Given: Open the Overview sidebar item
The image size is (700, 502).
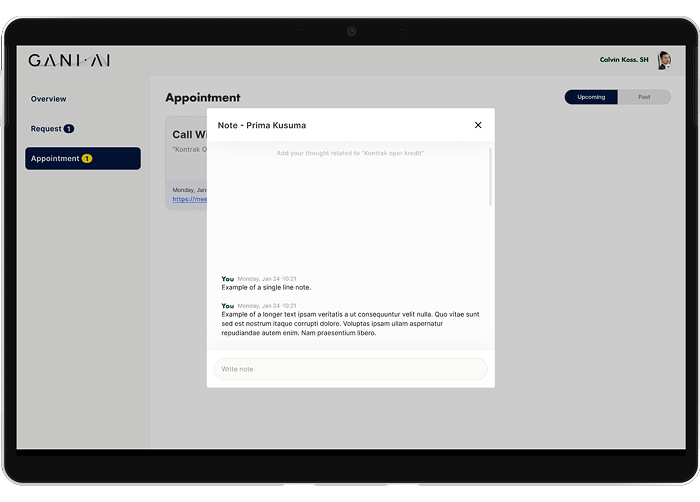Looking at the screenshot, I should click(48, 99).
